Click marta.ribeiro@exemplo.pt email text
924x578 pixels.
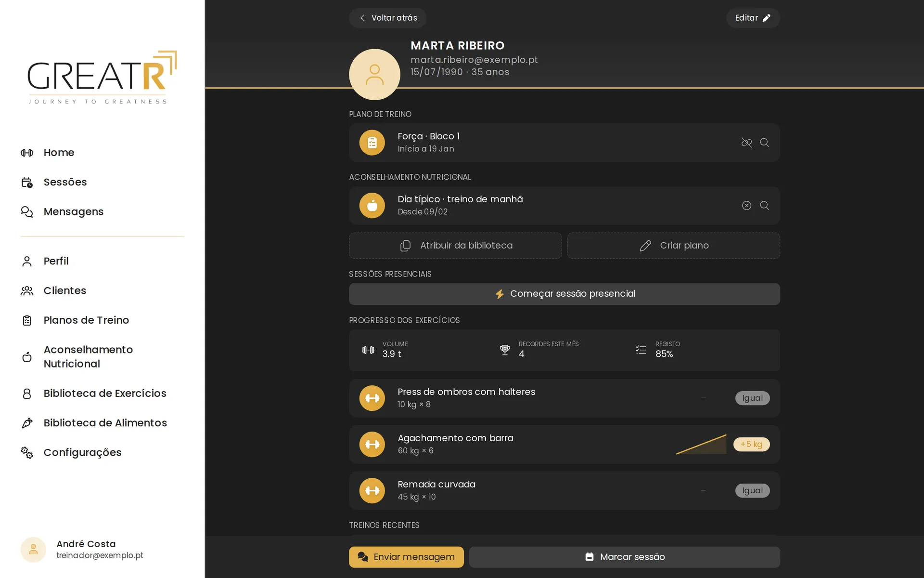pos(474,60)
